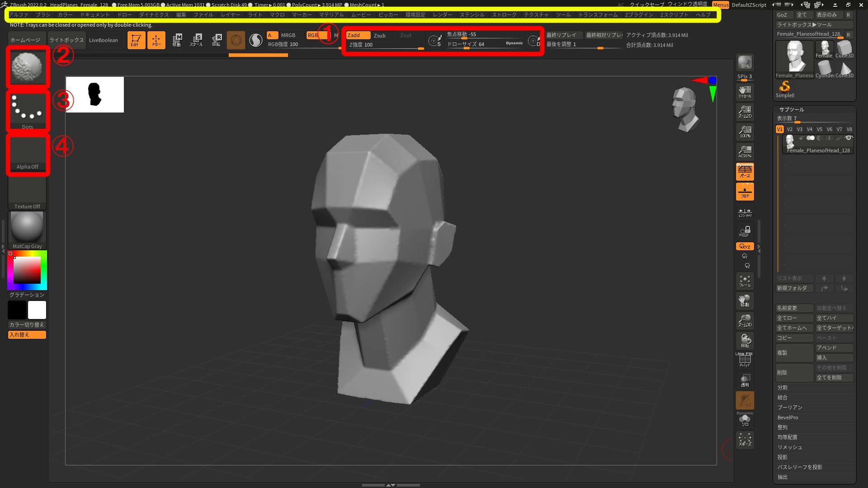The height and width of the screenshot is (488, 868).
Task: Open the Zplugin (Zプラグイン) menu
Action: (x=639, y=15)
